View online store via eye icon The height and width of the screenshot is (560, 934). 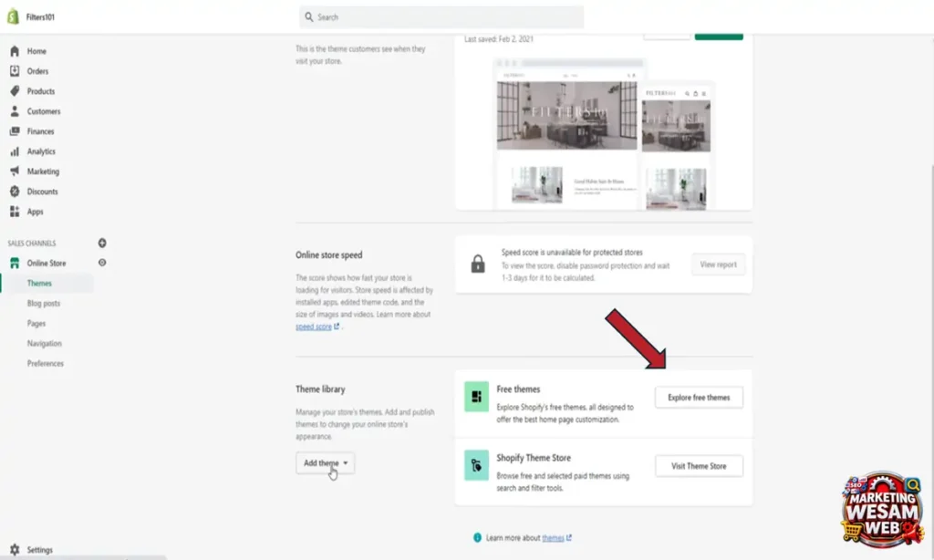[x=102, y=263]
